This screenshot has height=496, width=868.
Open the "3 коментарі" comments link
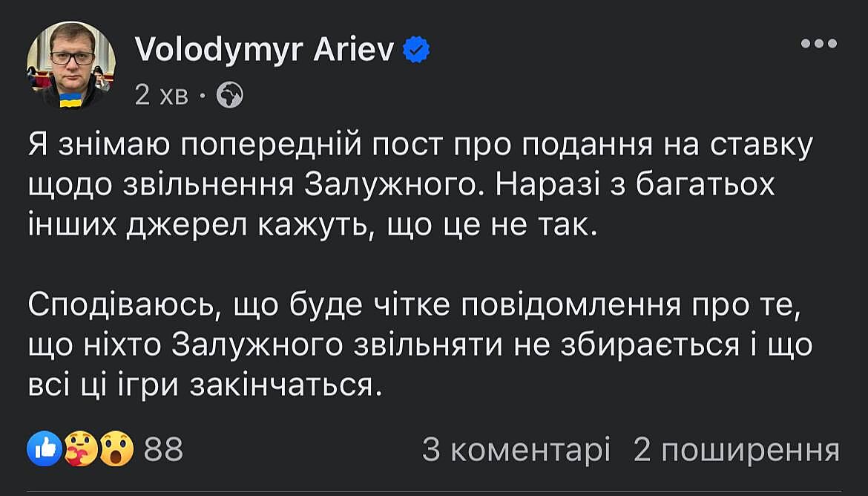tap(516, 450)
